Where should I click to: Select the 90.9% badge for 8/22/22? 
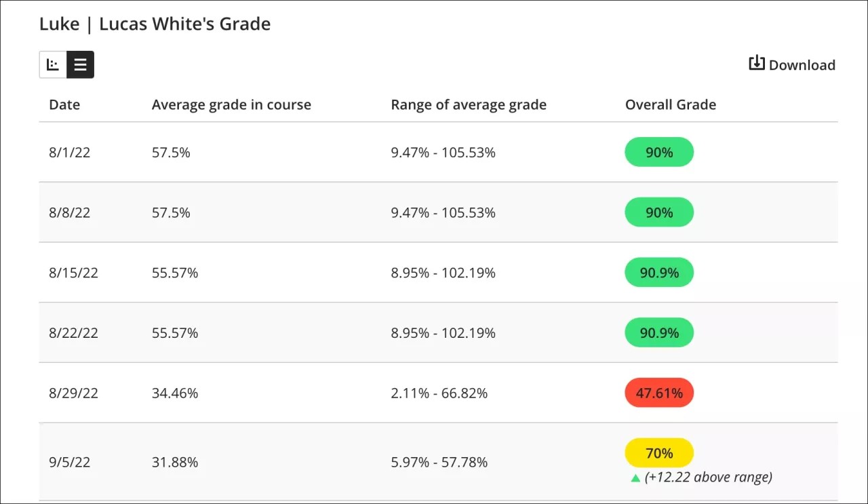click(x=658, y=332)
